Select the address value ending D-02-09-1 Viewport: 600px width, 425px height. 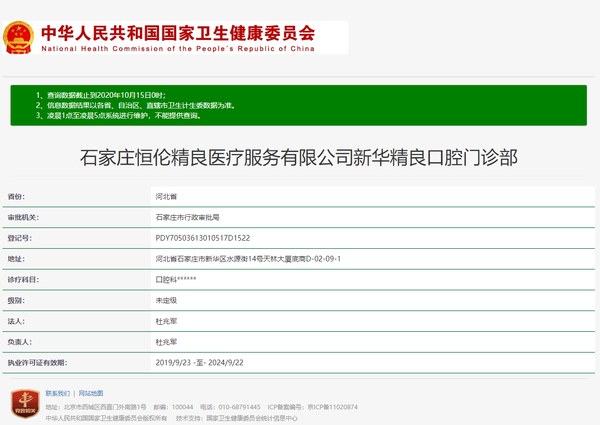pos(248,259)
